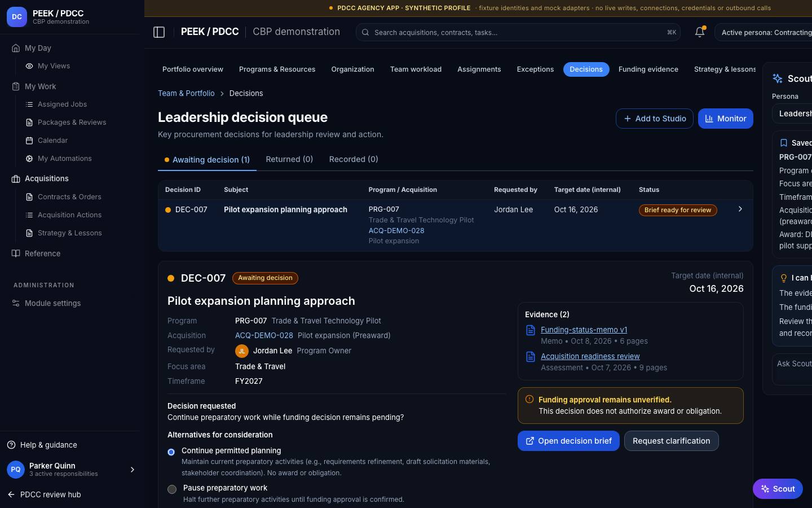The image size is (812, 508).
Task: Click Saved bookmark icon in Scout panel
Action: [x=783, y=143]
